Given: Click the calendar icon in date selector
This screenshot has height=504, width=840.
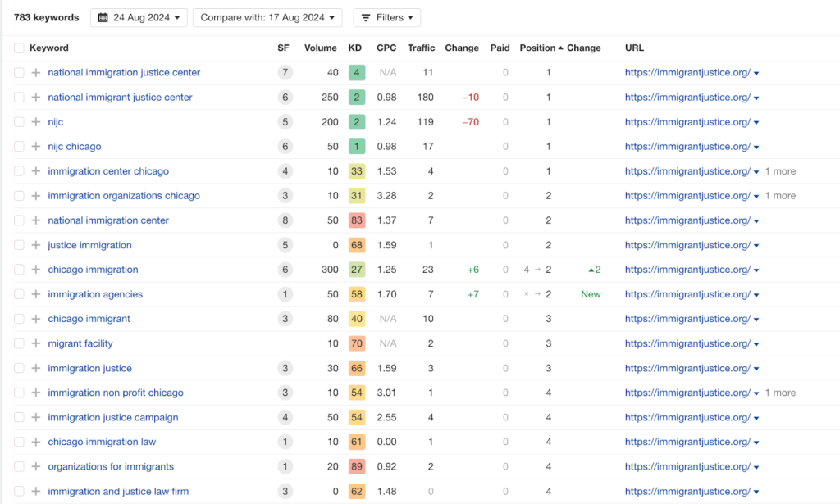Looking at the screenshot, I should (x=103, y=17).
